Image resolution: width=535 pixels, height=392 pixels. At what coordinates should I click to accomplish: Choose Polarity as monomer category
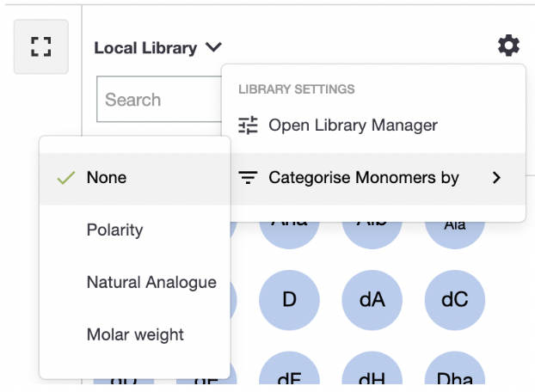114,230
